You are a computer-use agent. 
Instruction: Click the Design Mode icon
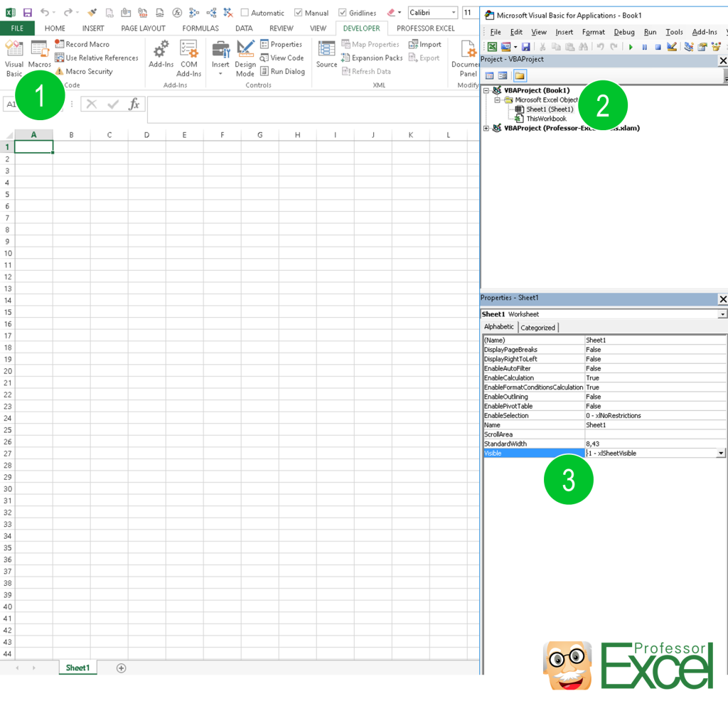pos(245,57)
